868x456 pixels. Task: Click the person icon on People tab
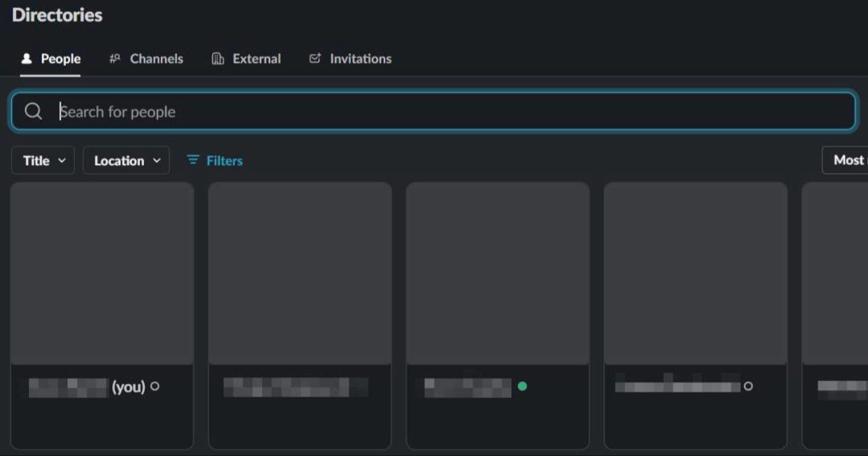(x=26, y=59)
